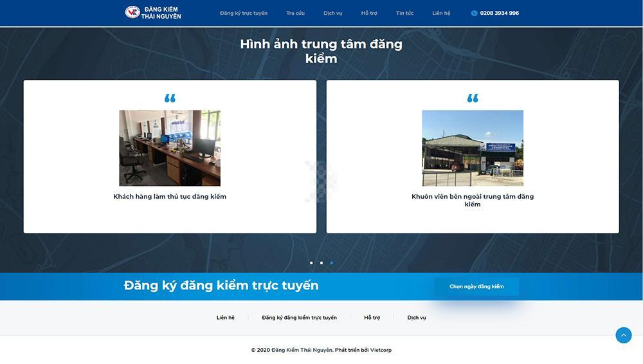Click the Đăng Kiểm Thái Nguyên logo

pyautogui.click(x=152, y=12)
